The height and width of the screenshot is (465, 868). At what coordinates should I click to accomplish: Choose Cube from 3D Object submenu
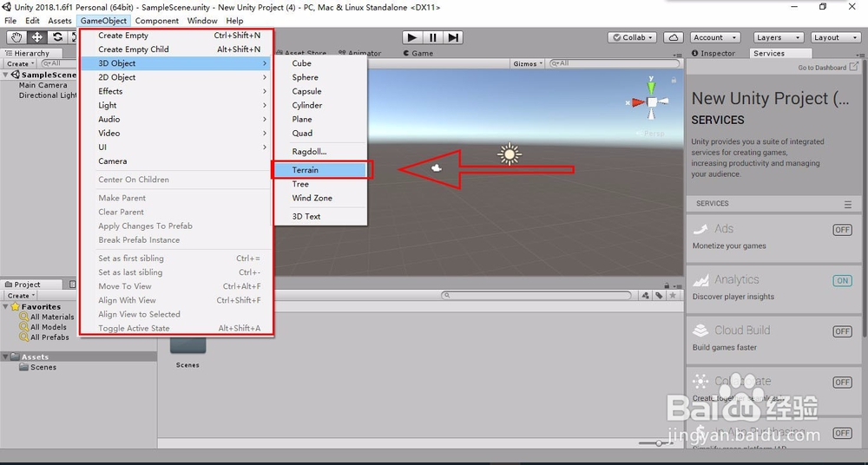[321, 63]
